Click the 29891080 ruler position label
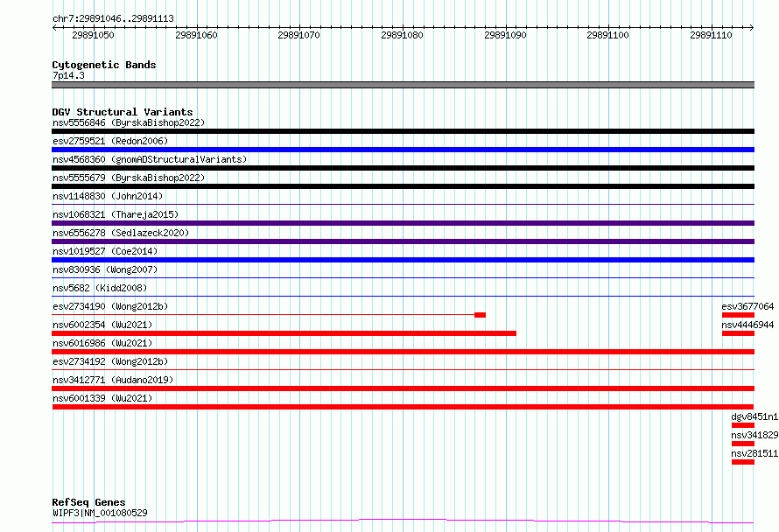779x532 pixels. (x=402, y=35)
